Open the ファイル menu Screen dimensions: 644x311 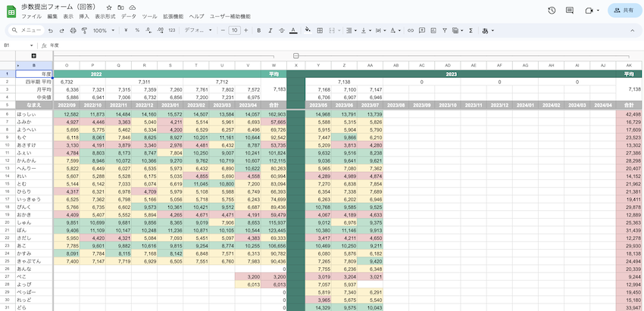pos(31,17)
